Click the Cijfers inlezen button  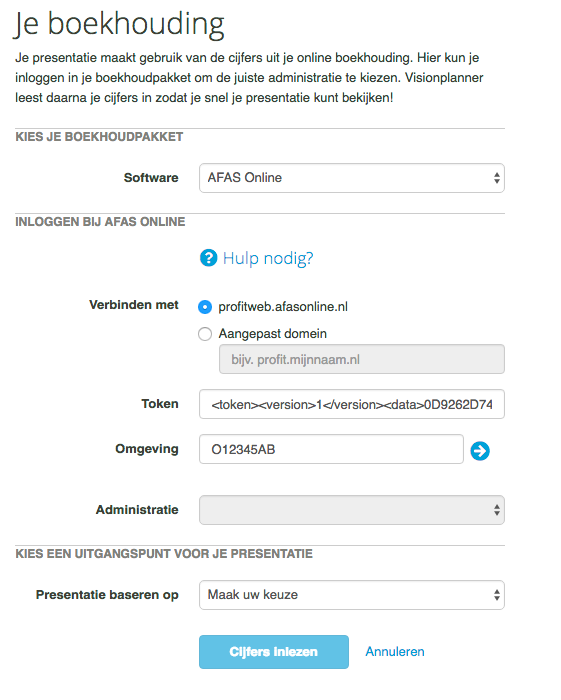click(274, 652)
